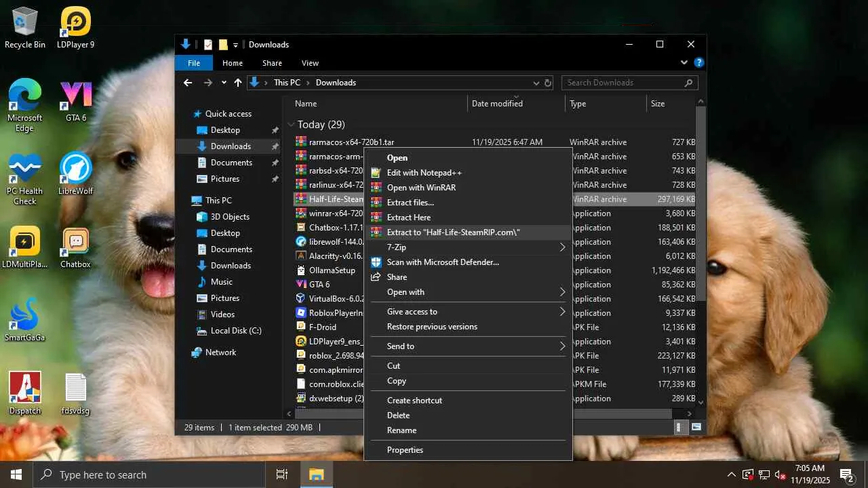Screen dimensions: 868x488
Task: Open recent locations dropdown arrow
Action: pos(224,83)
